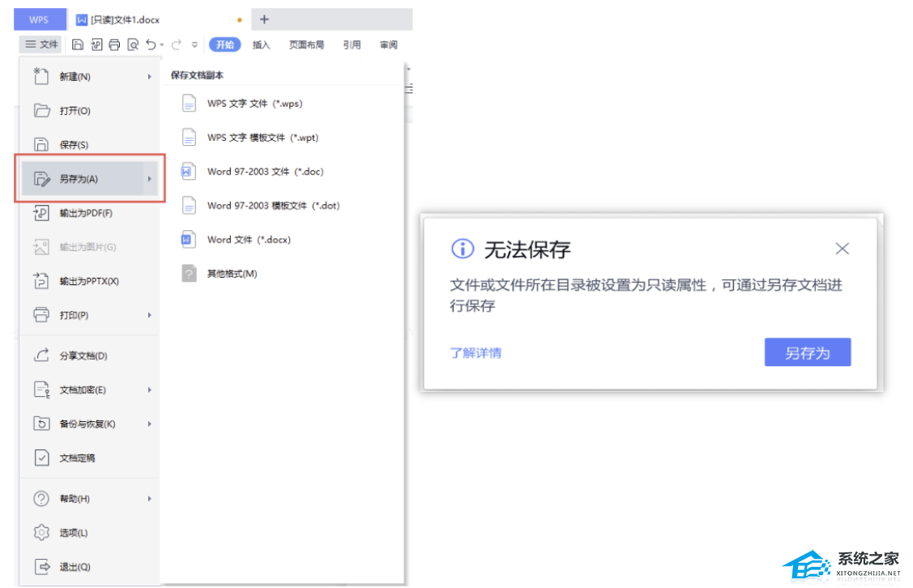Choose 保存(S) from the file menu

[x=90, y=144]
